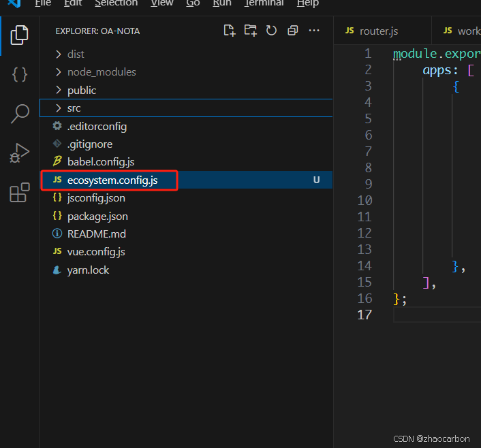Image resolution: width=481 pixels, height=448 pixels.
Task: Open Explorer more actions ellipsis menu
Action: click(314, 31)
